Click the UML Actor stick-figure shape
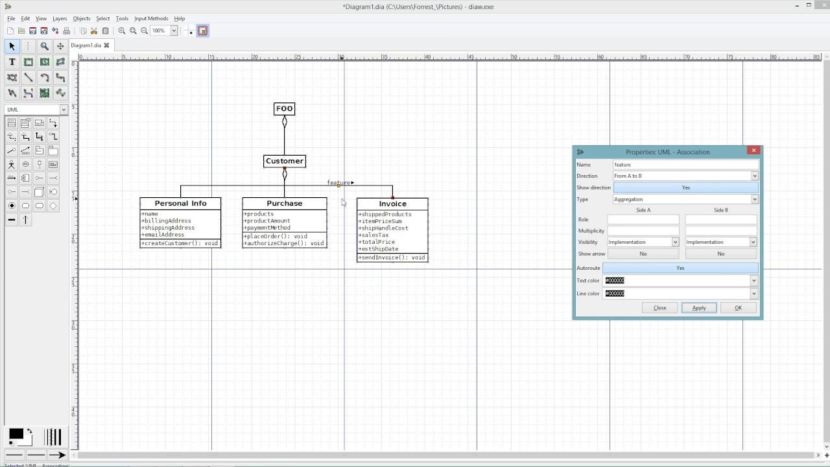830x467 pixels. [12, 164]
